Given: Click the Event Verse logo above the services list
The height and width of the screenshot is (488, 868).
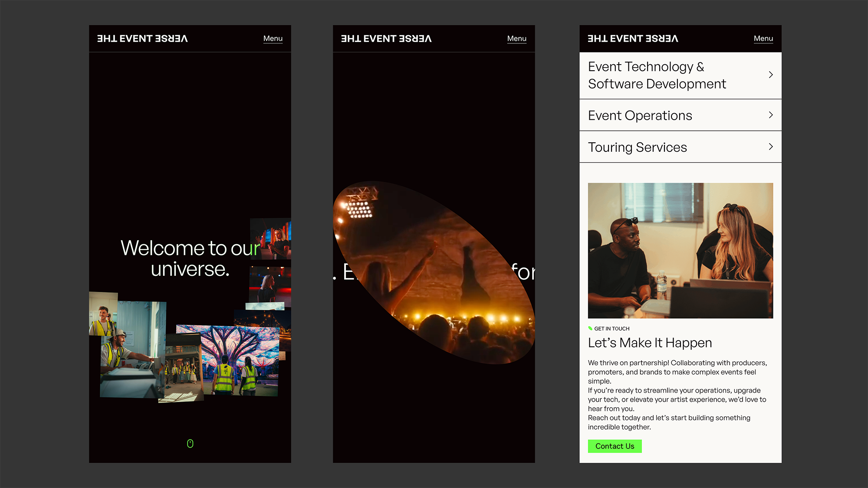Looking at the screenshot, I should click(633, 39).
